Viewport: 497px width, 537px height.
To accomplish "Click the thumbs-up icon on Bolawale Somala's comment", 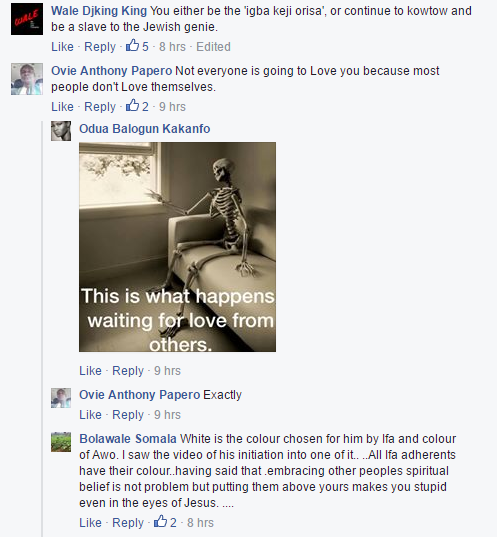I will 160,522.
